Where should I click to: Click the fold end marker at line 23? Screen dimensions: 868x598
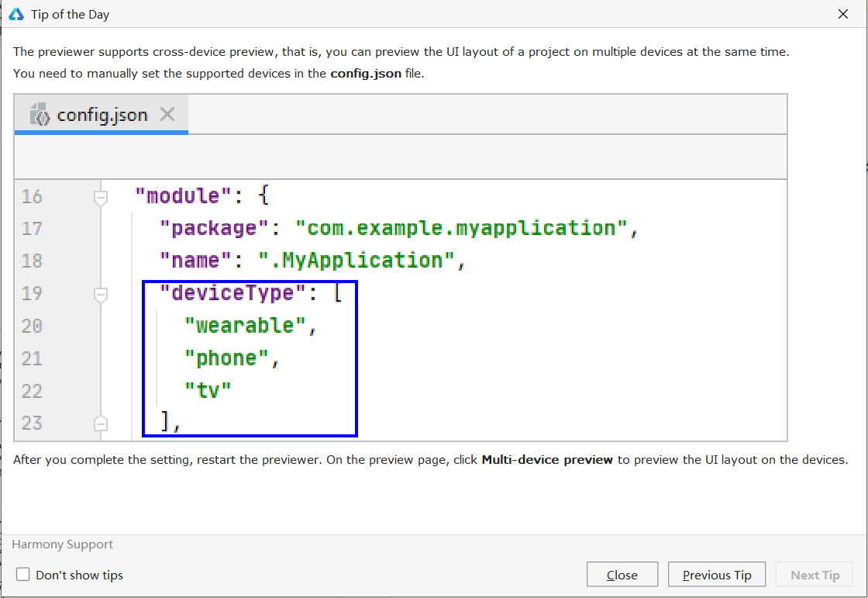coord(100,423)
